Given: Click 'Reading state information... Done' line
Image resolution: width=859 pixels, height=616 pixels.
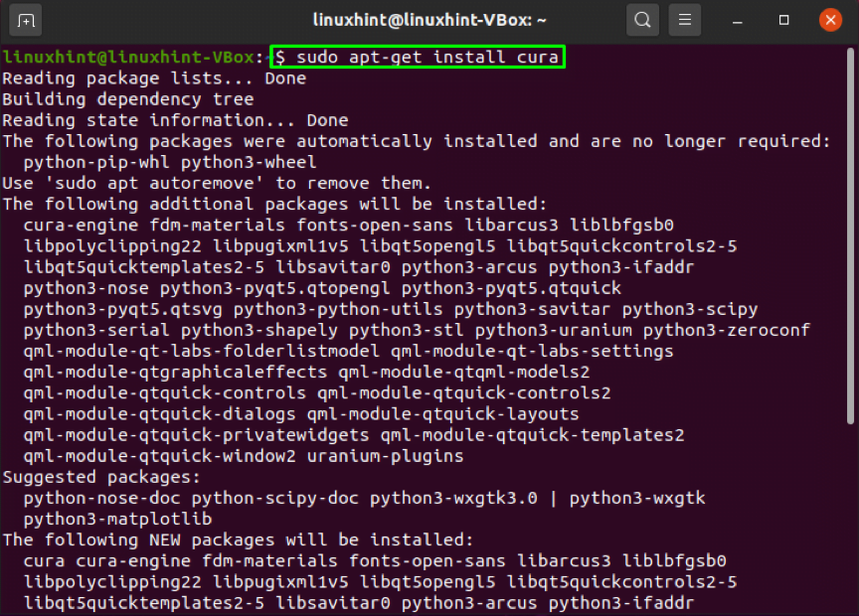Looking at the screenshot, I should point(175,120).
